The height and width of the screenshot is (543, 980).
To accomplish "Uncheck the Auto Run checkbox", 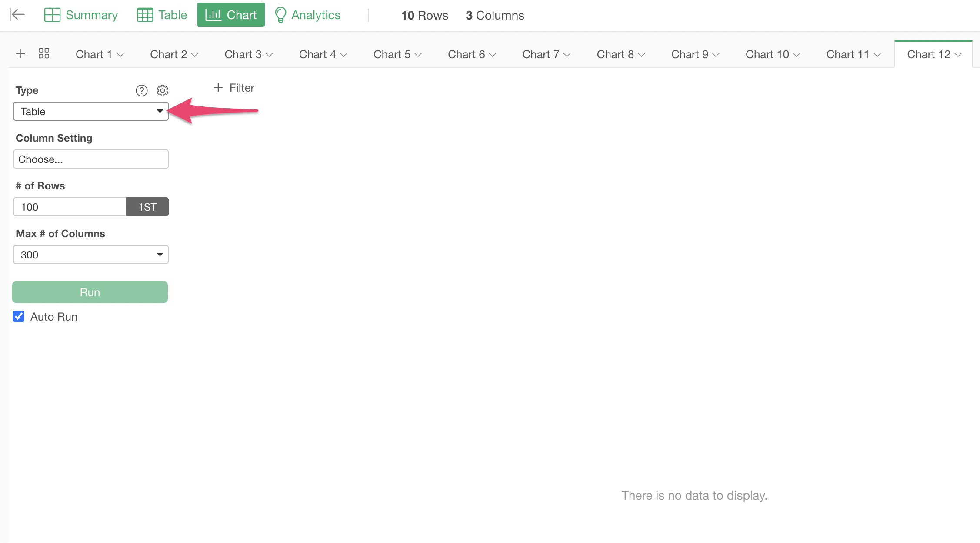I will [19, 316].
